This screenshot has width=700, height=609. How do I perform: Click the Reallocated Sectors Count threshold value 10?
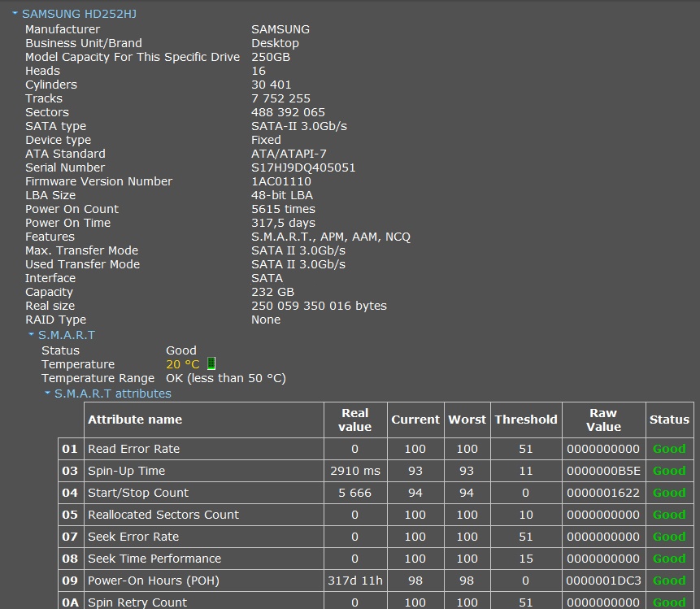point(526,515)
